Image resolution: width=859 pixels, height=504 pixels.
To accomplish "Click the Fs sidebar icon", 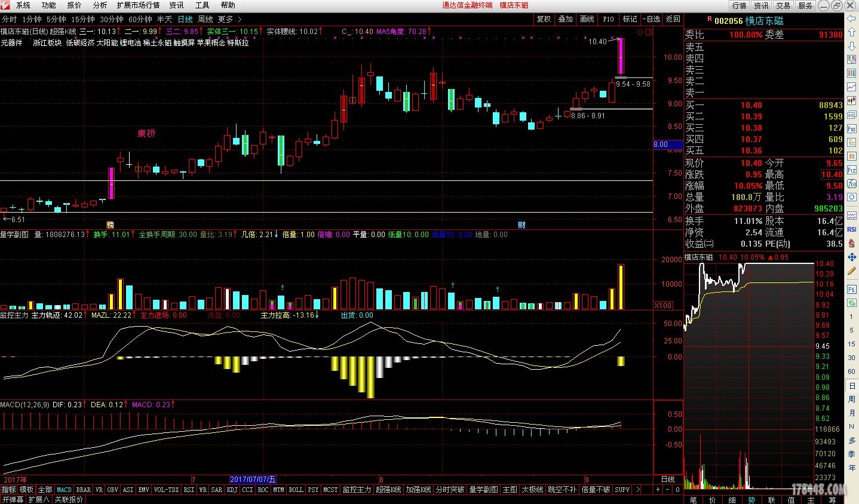I will [852, 289].
